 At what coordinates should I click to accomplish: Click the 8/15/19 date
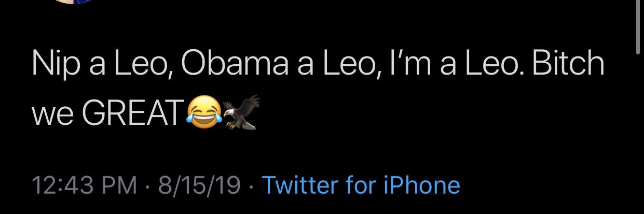pyautogui.click(x=200, y=185)
